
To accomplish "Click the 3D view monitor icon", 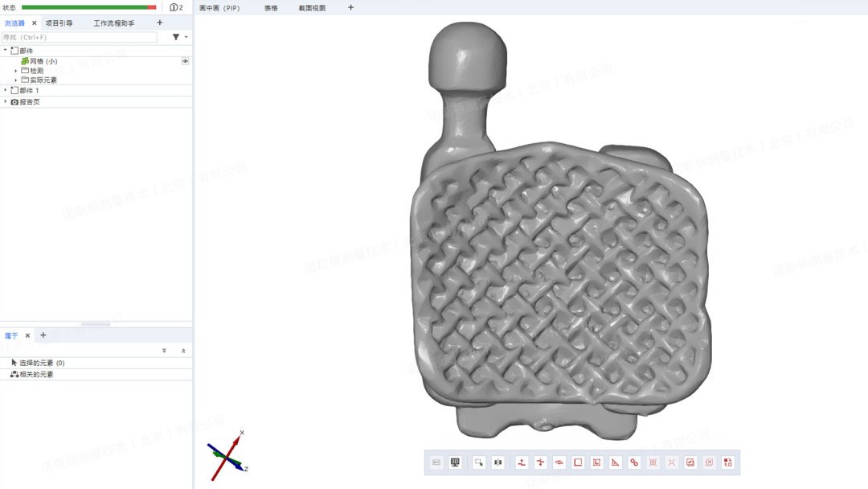I will point(455,462).
